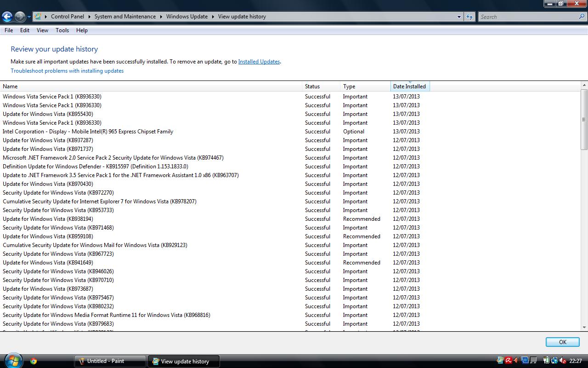This screenshot has width=588, height=368.
Task: Select Update for Windows Vista (KB937287) row
Action: 215,140
